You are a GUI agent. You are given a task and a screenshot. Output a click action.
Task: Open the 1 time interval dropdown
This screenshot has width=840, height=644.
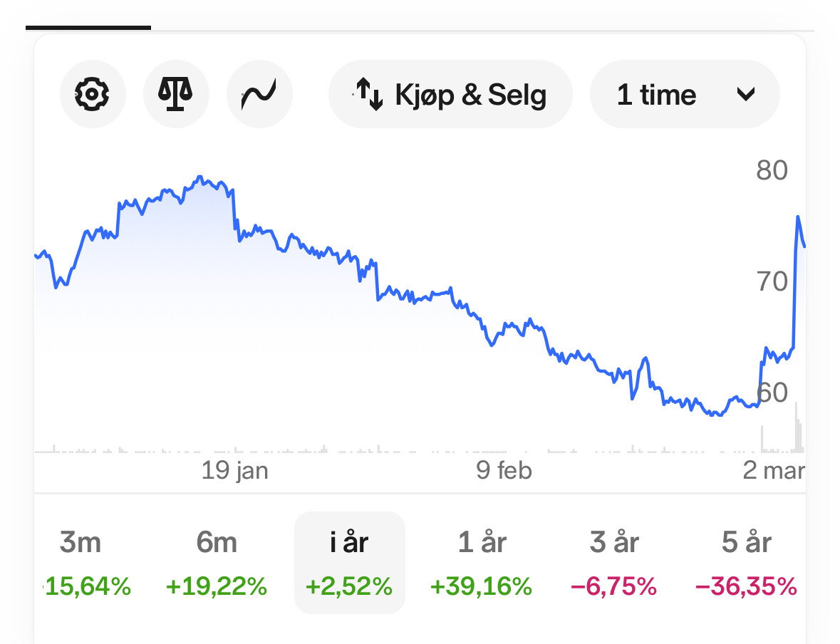pos(656,95)
